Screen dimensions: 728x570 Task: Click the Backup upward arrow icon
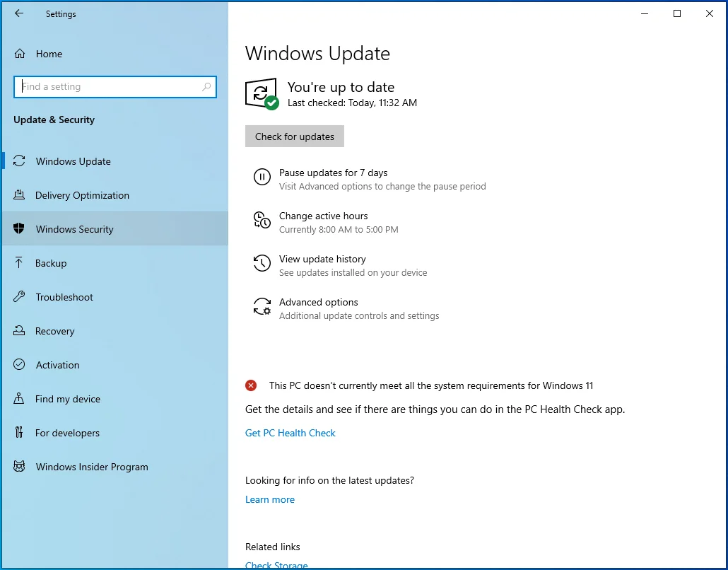pos(18,263)
